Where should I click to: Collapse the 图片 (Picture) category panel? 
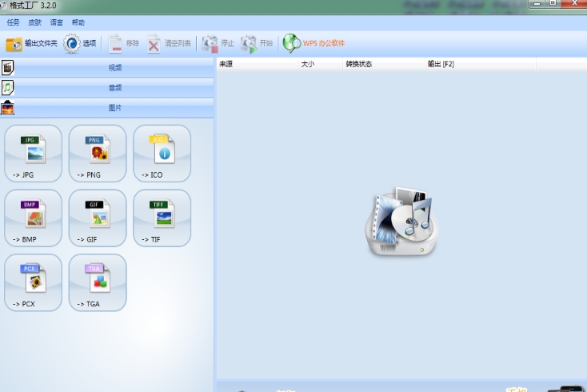(x=114, y=107)
